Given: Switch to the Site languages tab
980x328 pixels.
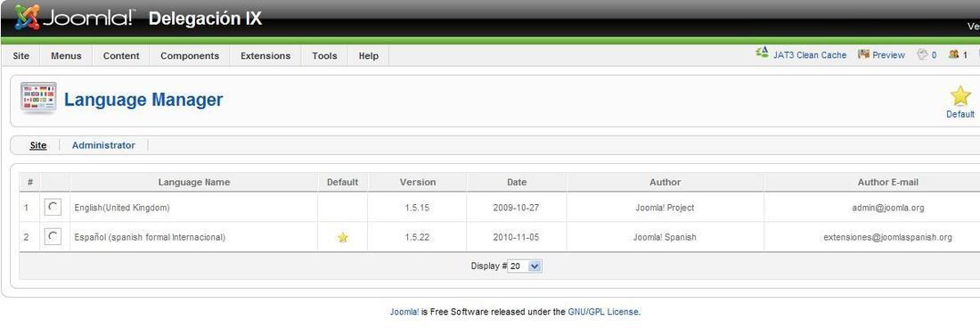Looking at the screenshot, I should (x=38, y=145).
